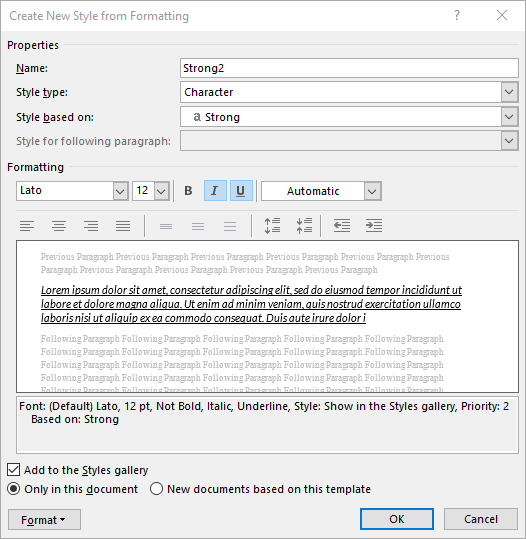Decrease paragraph spacing icon

click(304, 226)
